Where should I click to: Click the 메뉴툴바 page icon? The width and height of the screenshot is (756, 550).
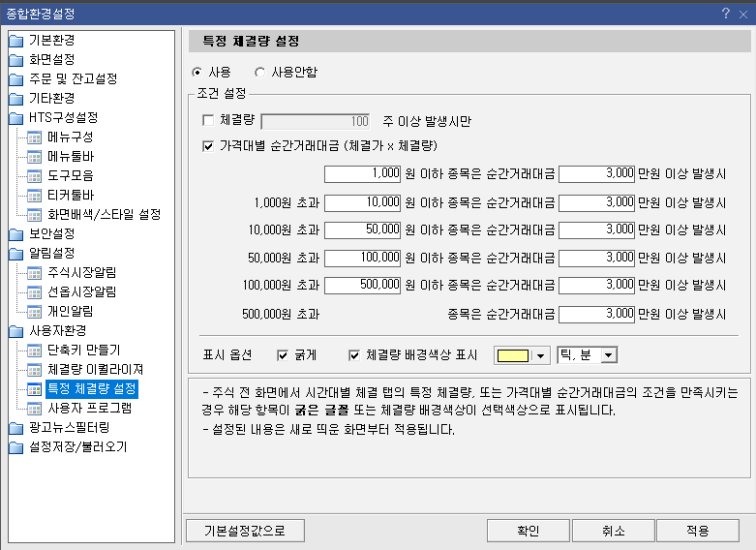click(34, 157)
